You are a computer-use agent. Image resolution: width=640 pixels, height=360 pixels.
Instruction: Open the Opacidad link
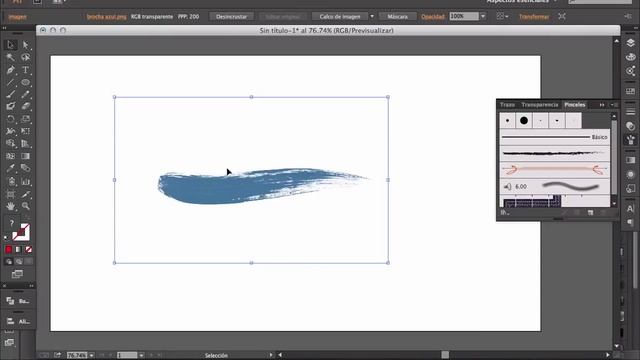coord(433,17)
